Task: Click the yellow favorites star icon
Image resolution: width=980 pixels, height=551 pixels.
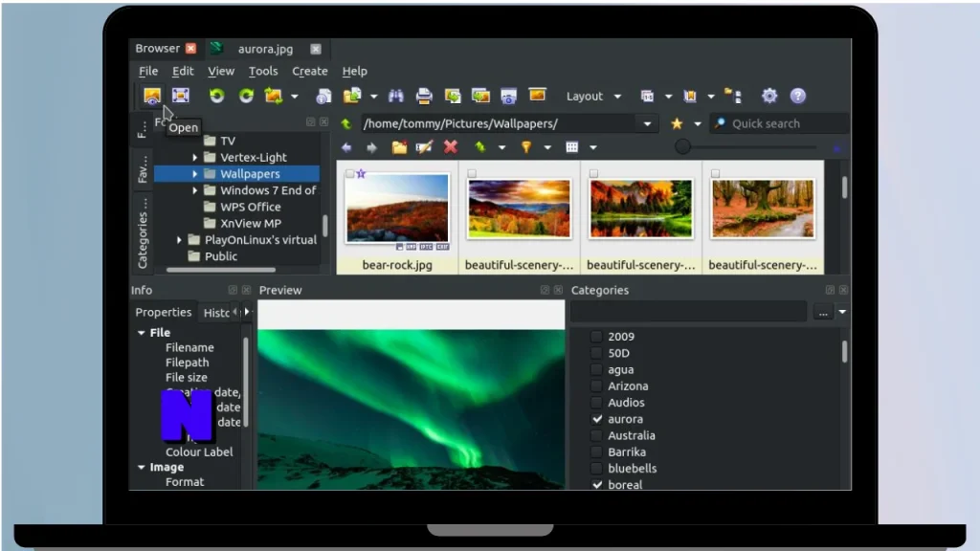Action: pos(677,123)
